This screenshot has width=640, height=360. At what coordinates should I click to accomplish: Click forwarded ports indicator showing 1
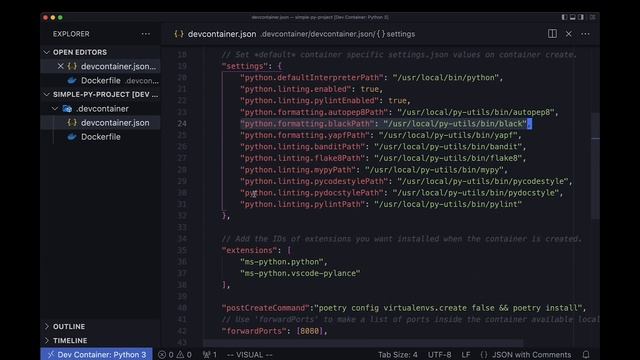click(x=210, y=354)
